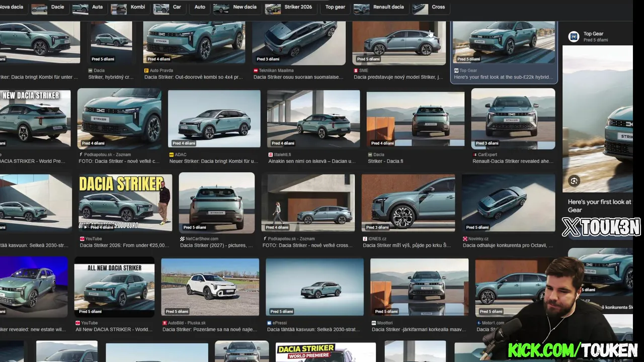The width and height of the screenshot is (644, 362).
Task: Open link 'Dacia Striker: Out-doorové kombi so 4x4'
Action: 194,77
